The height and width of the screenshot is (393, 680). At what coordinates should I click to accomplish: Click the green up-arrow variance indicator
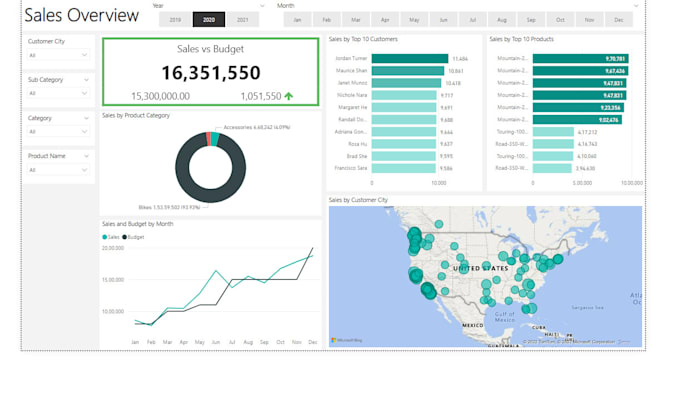point(288,96)
